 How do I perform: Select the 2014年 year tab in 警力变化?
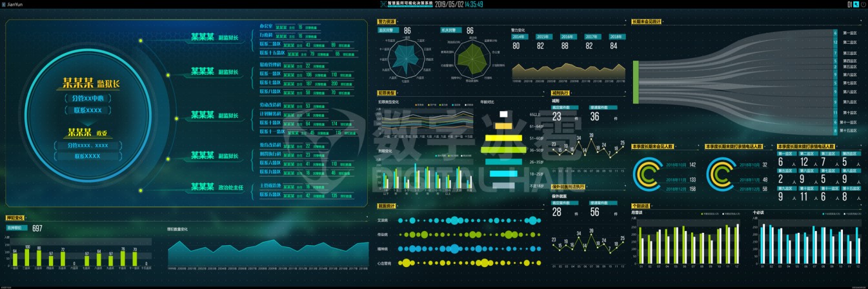point(520,37)
